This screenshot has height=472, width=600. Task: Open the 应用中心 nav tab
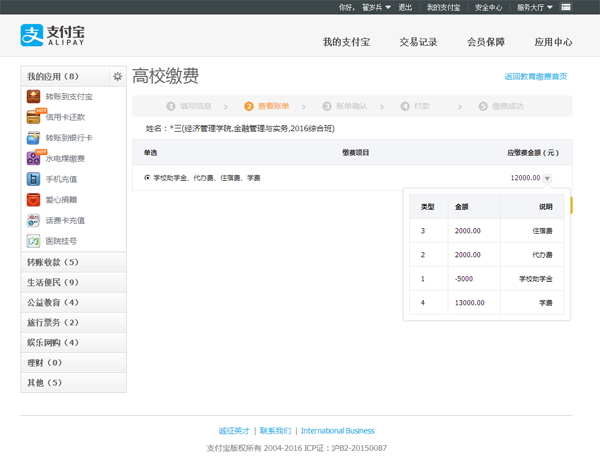[x=553, y=42]
